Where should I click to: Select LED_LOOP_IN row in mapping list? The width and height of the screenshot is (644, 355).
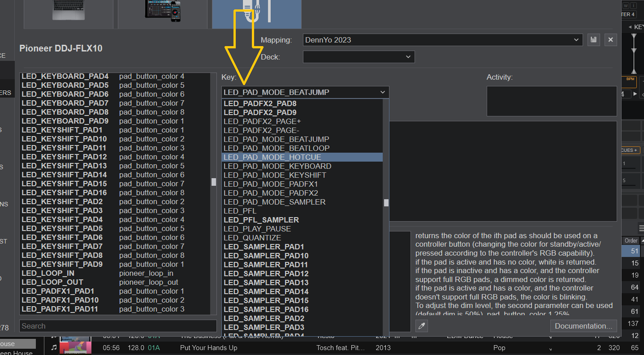click(48, 273)
